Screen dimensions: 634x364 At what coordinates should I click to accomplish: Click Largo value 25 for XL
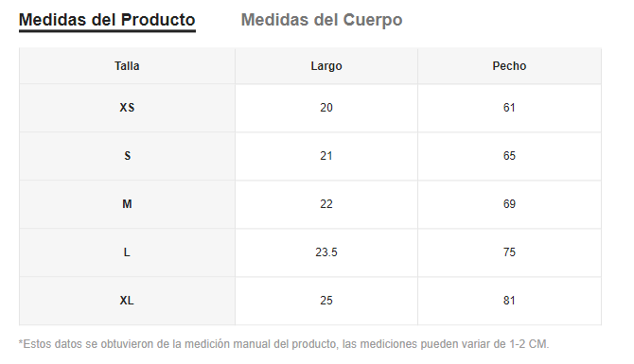click(x=326, y=301)
